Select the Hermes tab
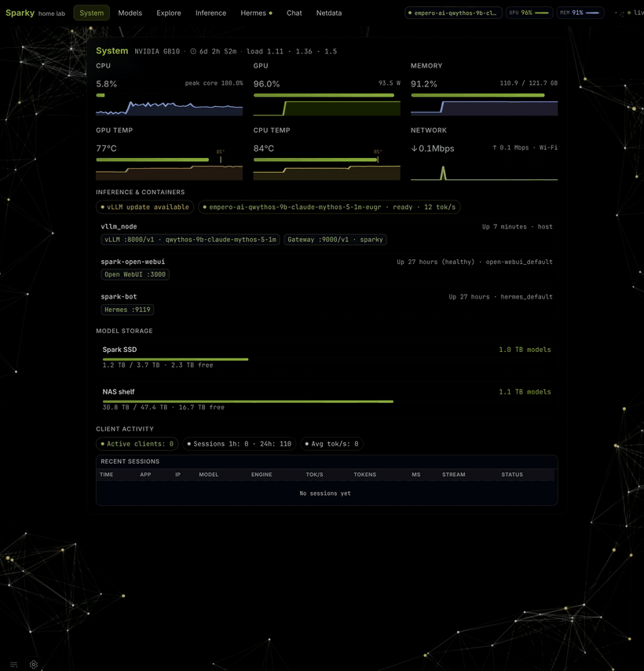Image resolution: width=644 pixels, height=671 pixels. click(256, 13)
